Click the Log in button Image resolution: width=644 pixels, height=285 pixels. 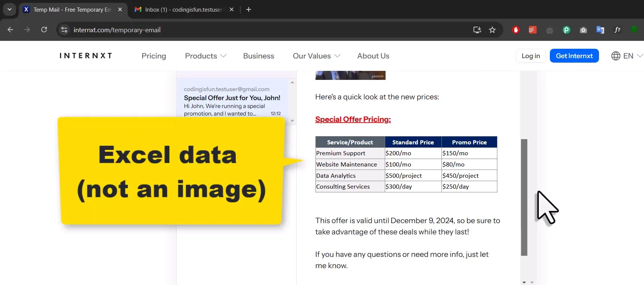click(x=531, y=56)
